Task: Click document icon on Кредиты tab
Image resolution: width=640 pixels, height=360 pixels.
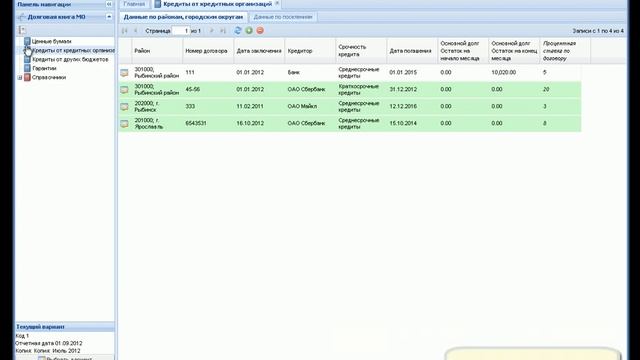Action: [158, 4]
